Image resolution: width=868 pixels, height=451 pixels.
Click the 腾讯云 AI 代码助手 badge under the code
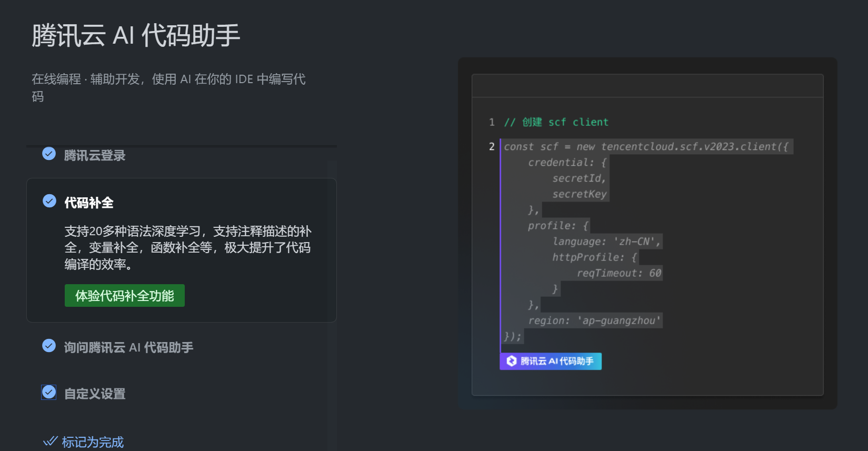tap(551, 361)
